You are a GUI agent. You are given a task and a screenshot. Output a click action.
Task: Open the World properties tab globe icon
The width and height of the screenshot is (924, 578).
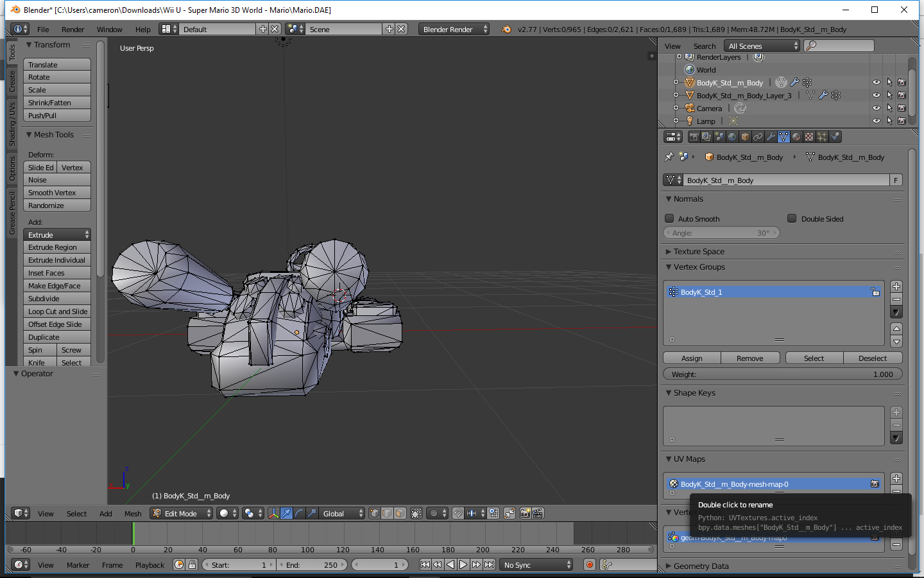[x=732, y=137]
